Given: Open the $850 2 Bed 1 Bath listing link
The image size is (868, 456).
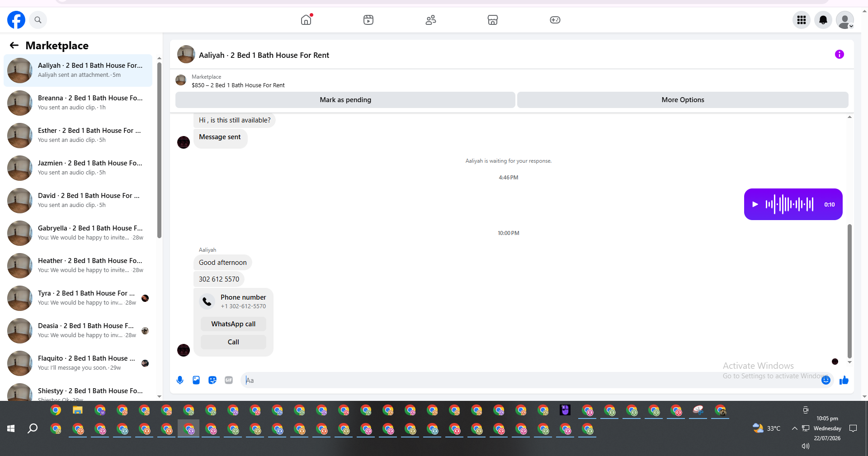Looking at the screenshot, I should tap(238, 85).
